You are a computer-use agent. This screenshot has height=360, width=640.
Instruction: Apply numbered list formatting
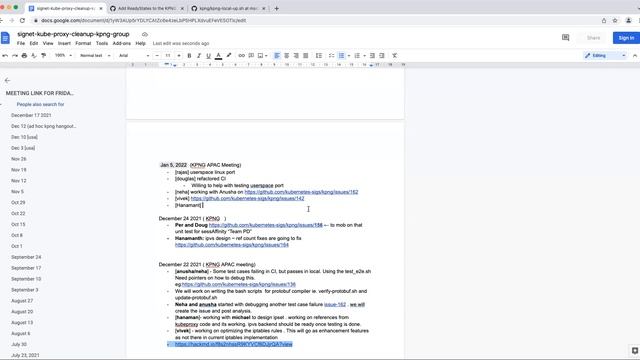point(357,56)
